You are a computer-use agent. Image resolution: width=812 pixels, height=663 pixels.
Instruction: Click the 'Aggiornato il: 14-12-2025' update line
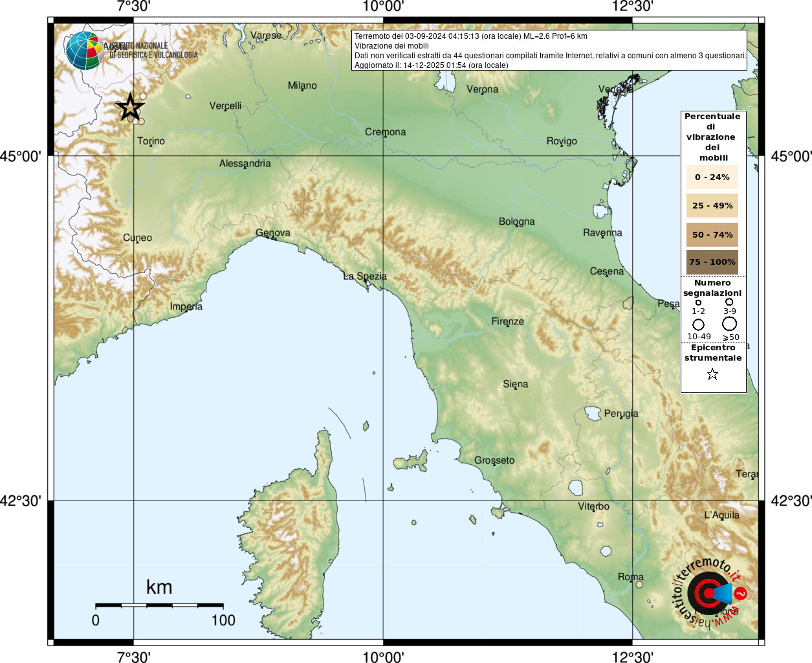pyautogui.click(x=432, y=65)
